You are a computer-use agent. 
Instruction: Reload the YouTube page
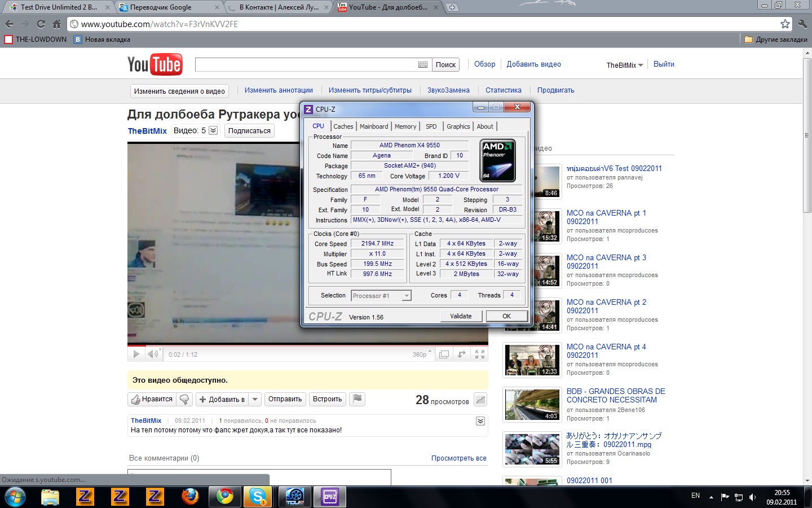(41, 24)
